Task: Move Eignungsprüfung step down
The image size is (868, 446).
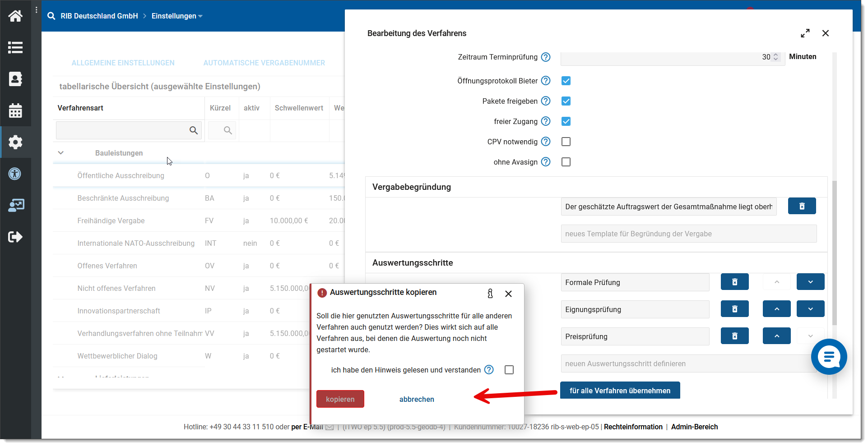Action: click(810, 309)
